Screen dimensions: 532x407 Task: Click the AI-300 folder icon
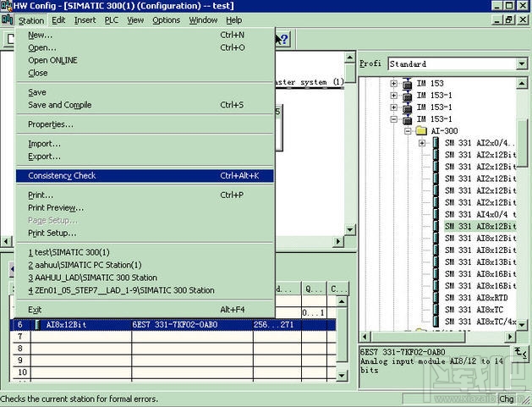pyautogui.click(x=421, y=130)
